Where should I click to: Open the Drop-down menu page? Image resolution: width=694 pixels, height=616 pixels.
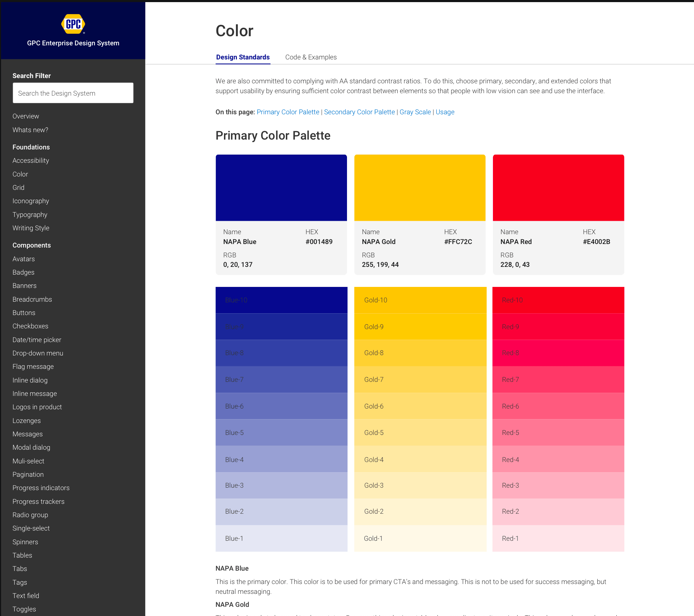point(38,353)
